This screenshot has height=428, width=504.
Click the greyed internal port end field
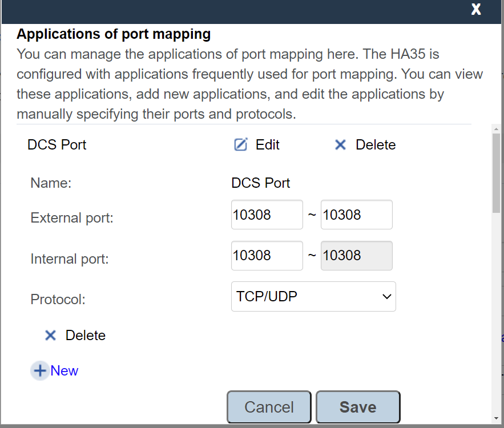[x=357, y=256]
